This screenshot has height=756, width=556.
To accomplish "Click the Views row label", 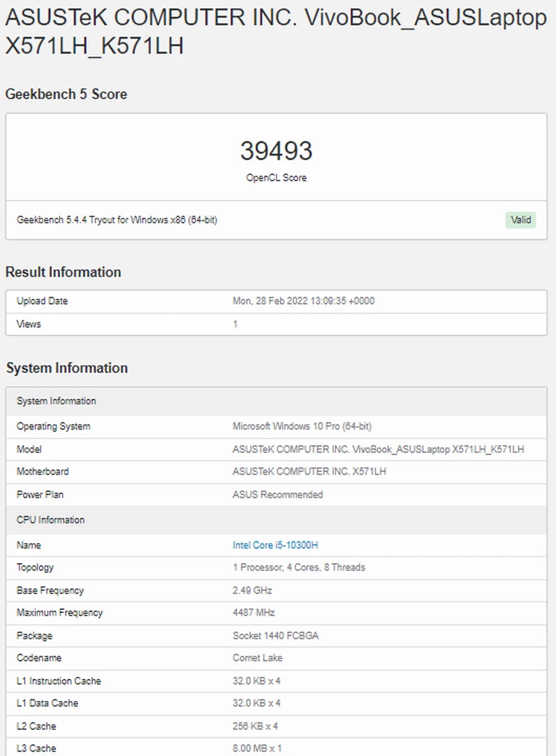I will [29, 324].
